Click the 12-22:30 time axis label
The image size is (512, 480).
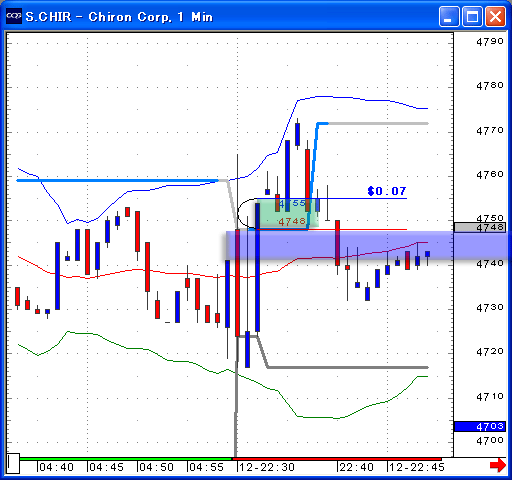pos(267,467)
